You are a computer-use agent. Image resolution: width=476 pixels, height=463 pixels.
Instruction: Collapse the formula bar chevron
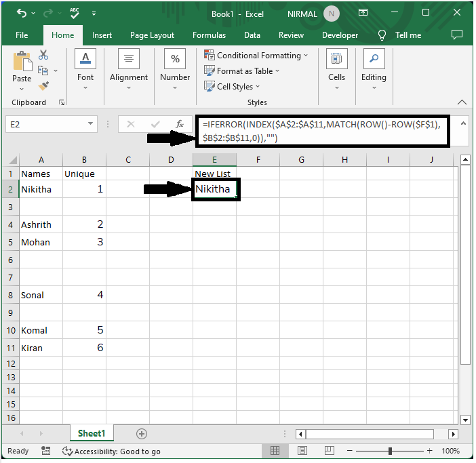pos(463,123)
